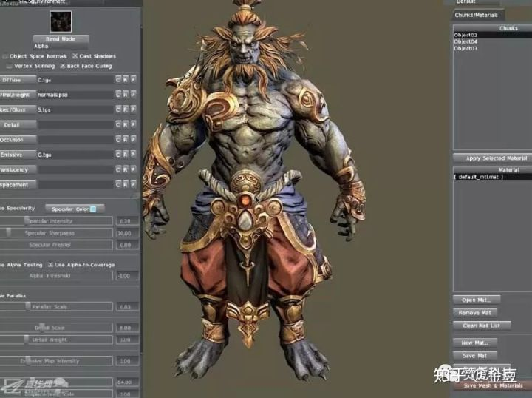Open the Alpha blend mode dropdown
Viewport: 532px width, 398px height.
coord(61,46)
